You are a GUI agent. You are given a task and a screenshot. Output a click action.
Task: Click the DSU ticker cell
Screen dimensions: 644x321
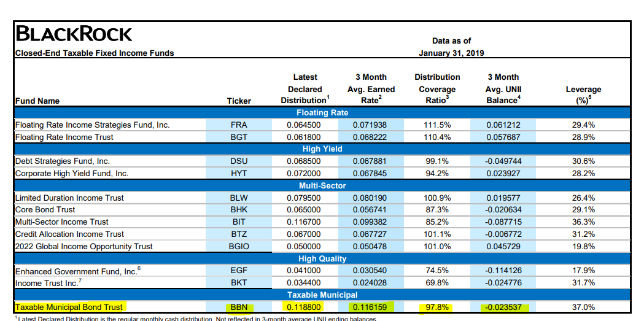coord(239,161)
